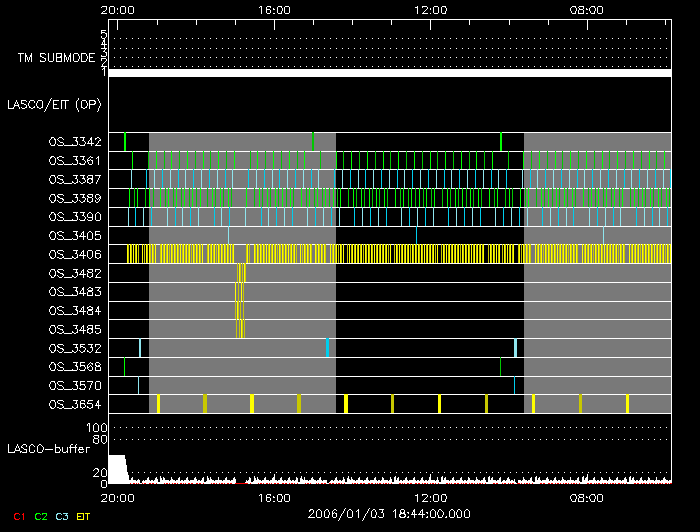Click the leftmost green marker in OS_3342 row
This screenshot has height=532, width=700.
(125, 141)
